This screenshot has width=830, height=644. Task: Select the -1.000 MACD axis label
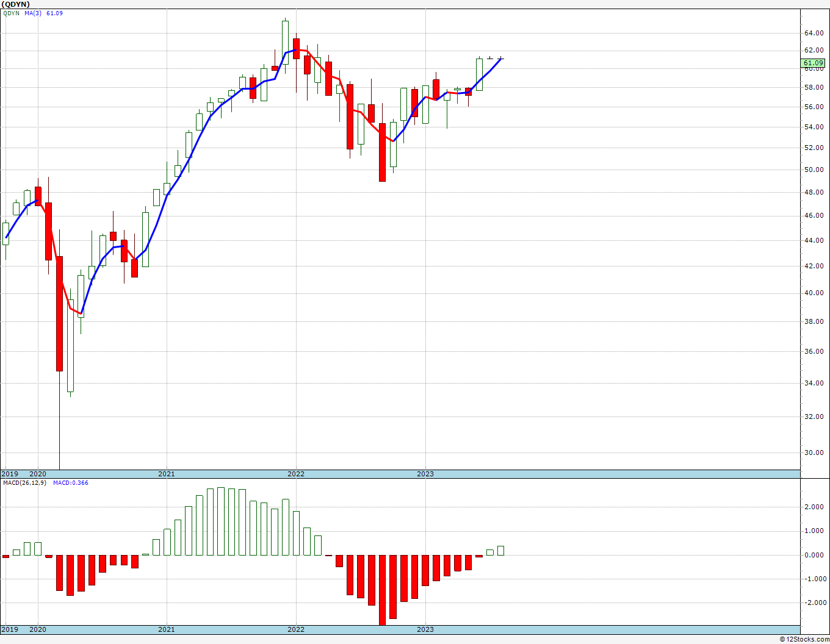(x=814, y=579)
